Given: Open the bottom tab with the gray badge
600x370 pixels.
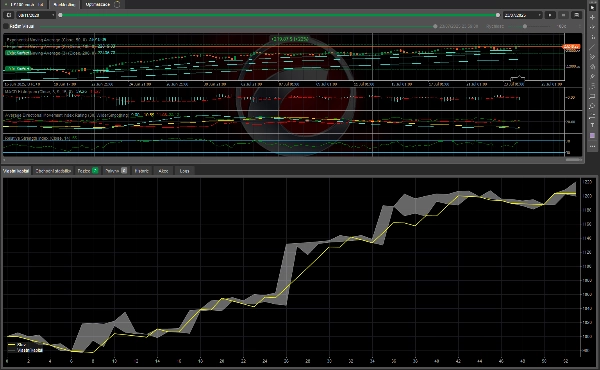Looking at the screenshot, I should coord(116,171).
